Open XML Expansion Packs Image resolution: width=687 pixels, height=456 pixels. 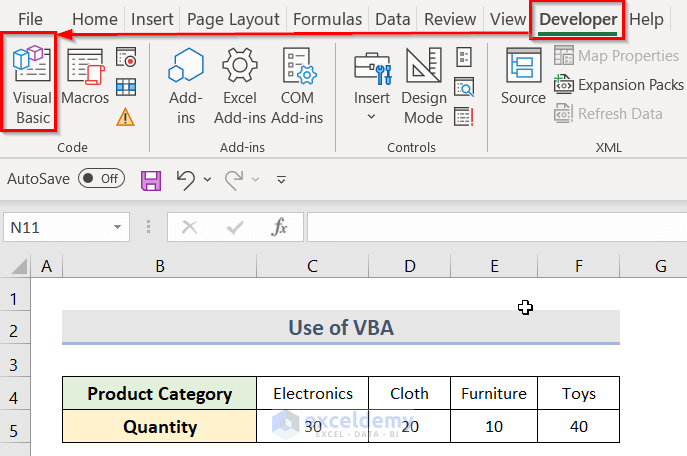pyautogui.click(x=619, y=85)
